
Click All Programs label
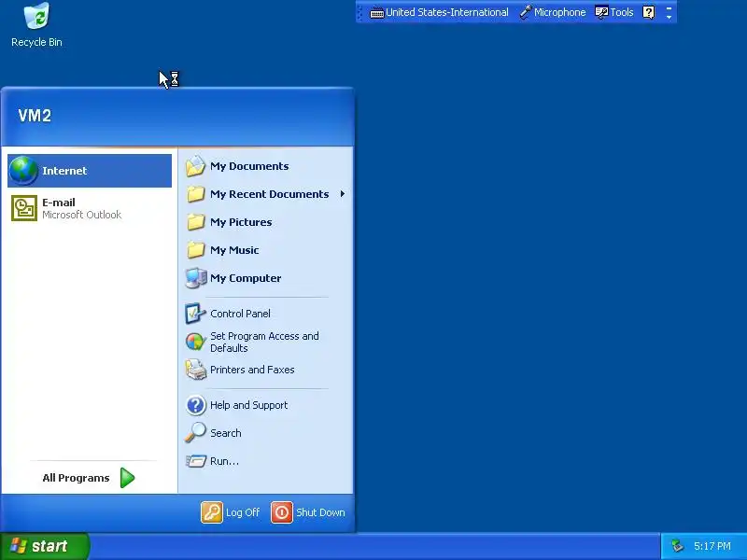coord(76,478)
